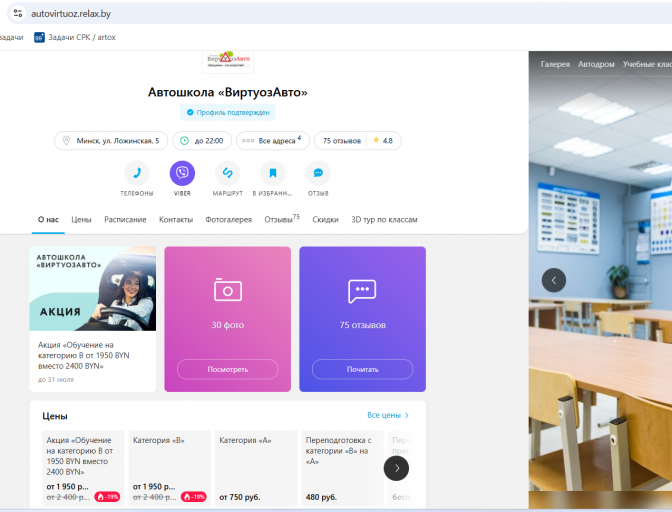The width and height of the screenshot is (672, 512).
Task: Click the star rating 4.8
Action: pyautogui.click(x=383, y=141)
